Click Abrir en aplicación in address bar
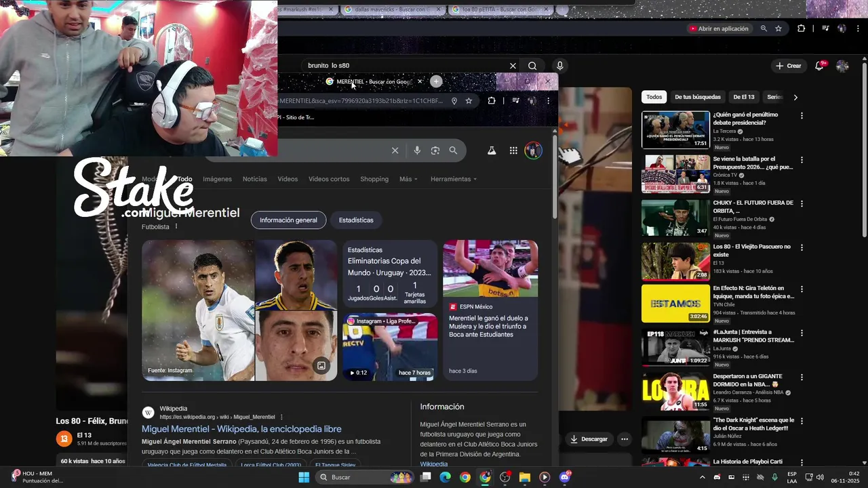 tap(718, 28)
